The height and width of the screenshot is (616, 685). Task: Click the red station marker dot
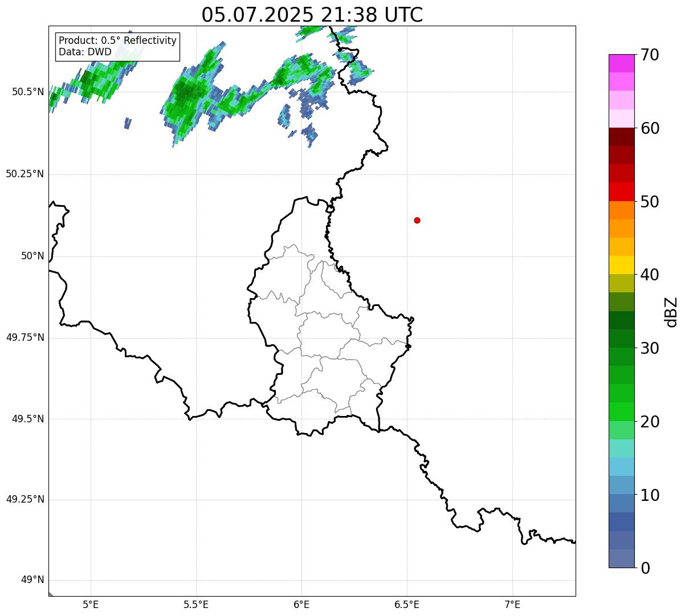tap(417, 220)
